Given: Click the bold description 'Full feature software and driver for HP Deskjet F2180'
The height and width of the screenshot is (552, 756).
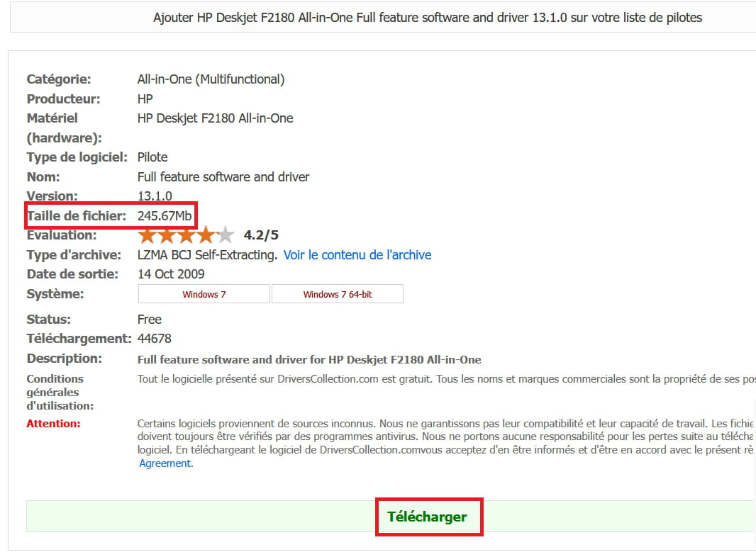Looking at the screenshot, I should (309, 360).
